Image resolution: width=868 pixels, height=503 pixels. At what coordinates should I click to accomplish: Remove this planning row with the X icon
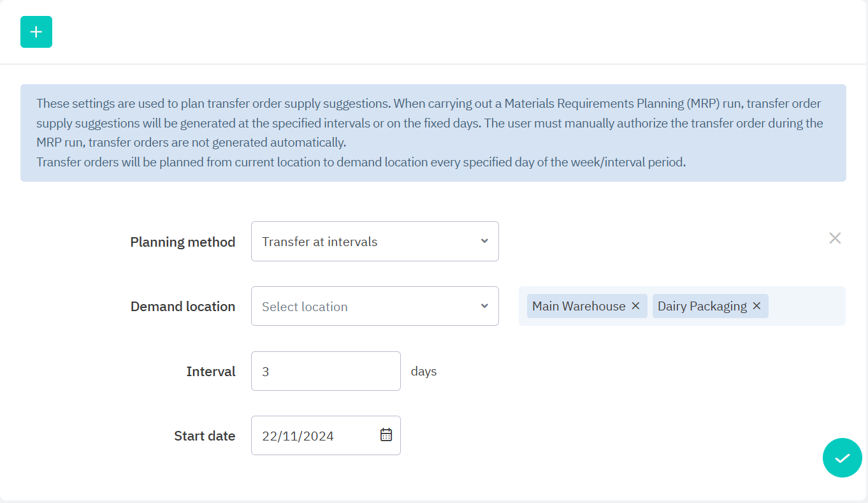(x=835, y=238)
